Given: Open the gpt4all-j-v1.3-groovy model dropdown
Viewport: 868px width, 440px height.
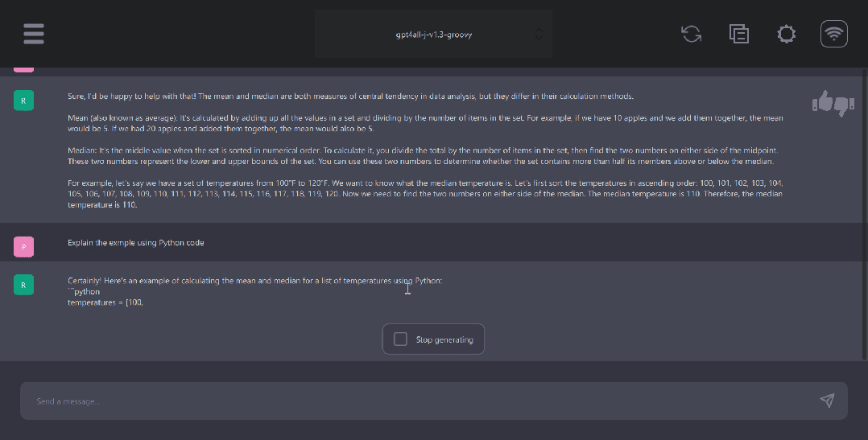Looking at the screenshot, I should coord(433,35).
